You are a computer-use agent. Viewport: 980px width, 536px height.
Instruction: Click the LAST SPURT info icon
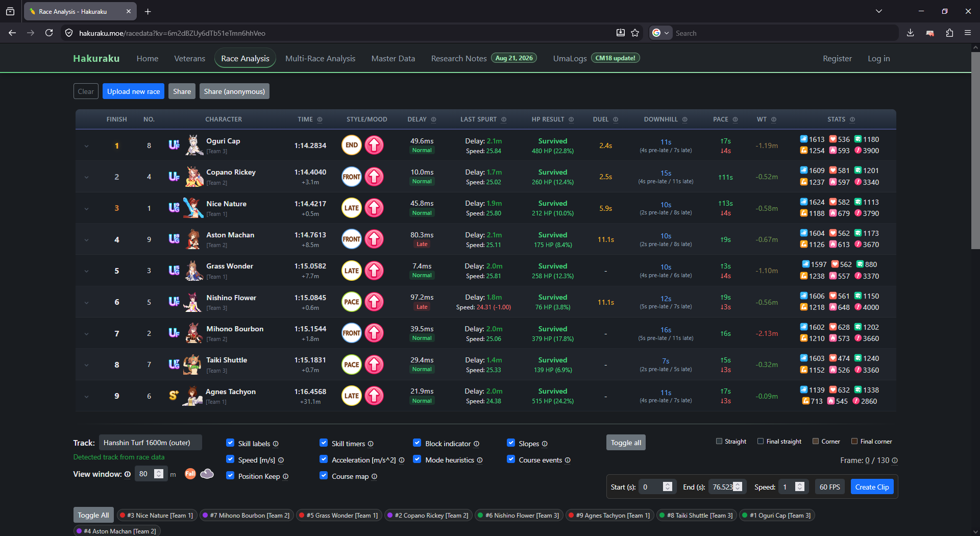[x=504, y=119]
